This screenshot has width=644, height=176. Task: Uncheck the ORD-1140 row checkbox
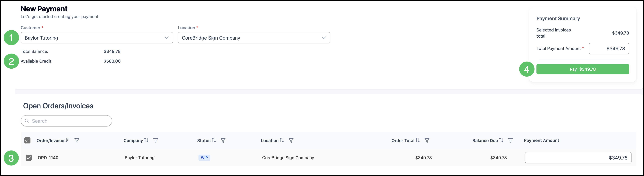(x=29, y=158)
